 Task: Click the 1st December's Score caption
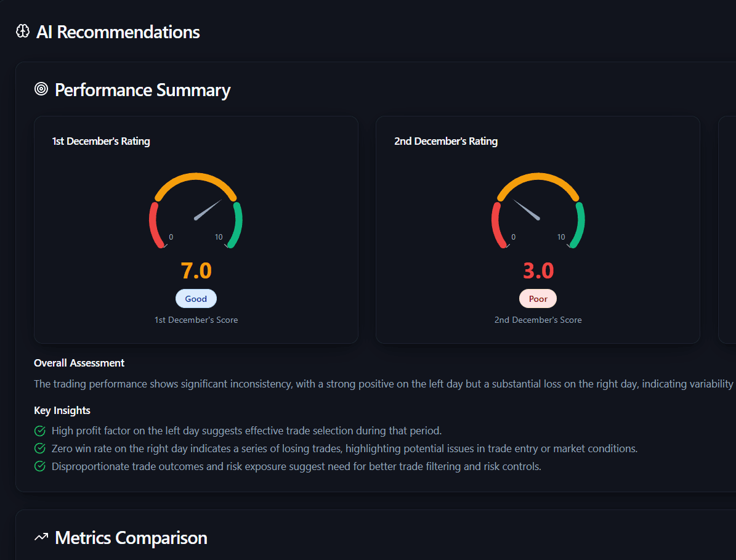[196, 320]
